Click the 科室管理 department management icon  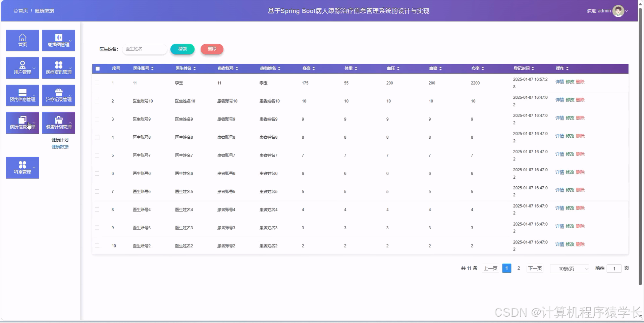tap(22, 168)
